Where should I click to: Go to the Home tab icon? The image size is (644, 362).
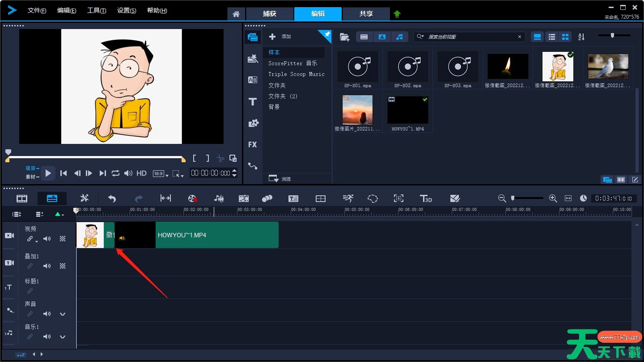[x=236, y=14]
